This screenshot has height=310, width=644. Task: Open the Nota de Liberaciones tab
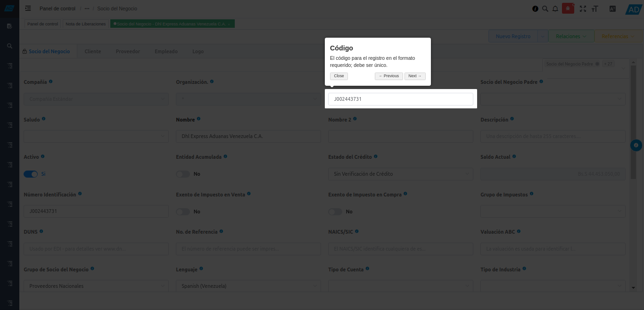(x=86, y=24)
